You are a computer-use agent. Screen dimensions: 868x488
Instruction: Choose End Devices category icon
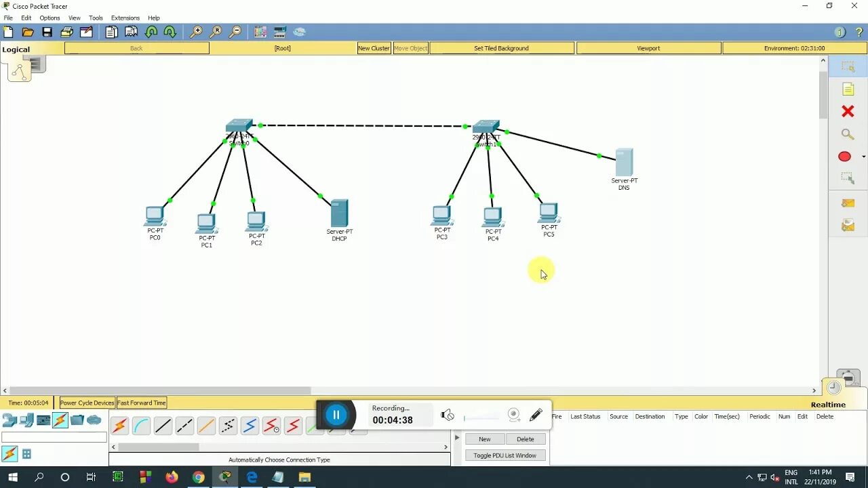[26, 420]
